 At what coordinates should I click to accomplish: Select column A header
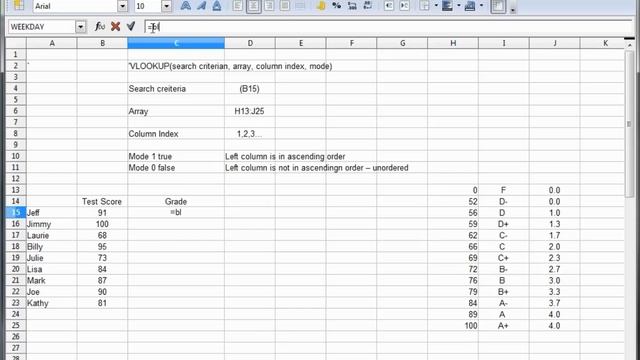[52, 43]
